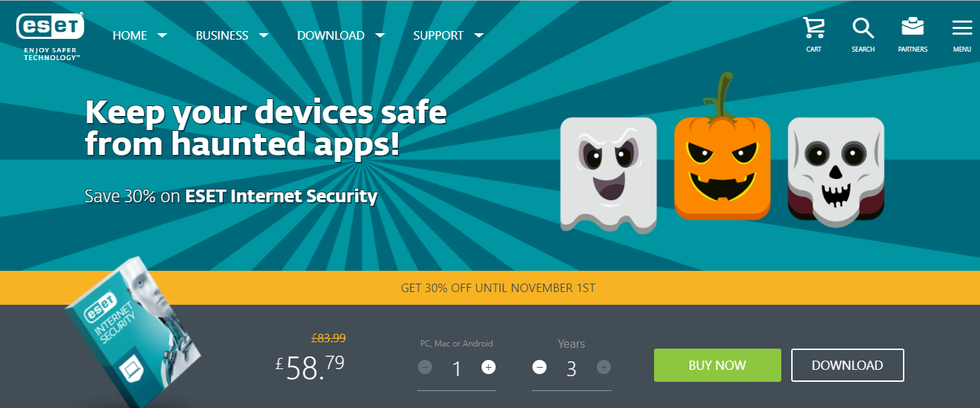
Task: Click the outlined DOWNLOAD button
Action: point(847,366)
